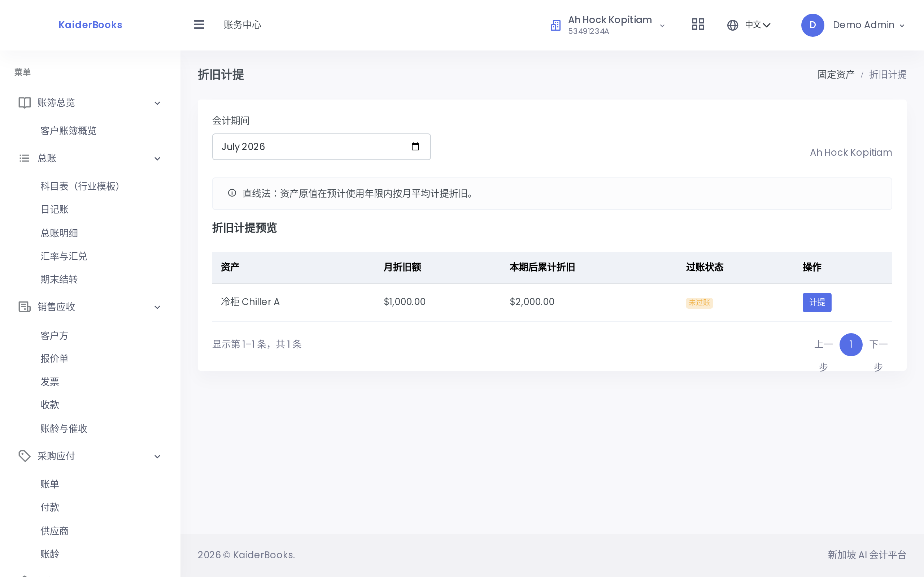Click the globe language icon
The image size is (924, 577).
(732, 25)
